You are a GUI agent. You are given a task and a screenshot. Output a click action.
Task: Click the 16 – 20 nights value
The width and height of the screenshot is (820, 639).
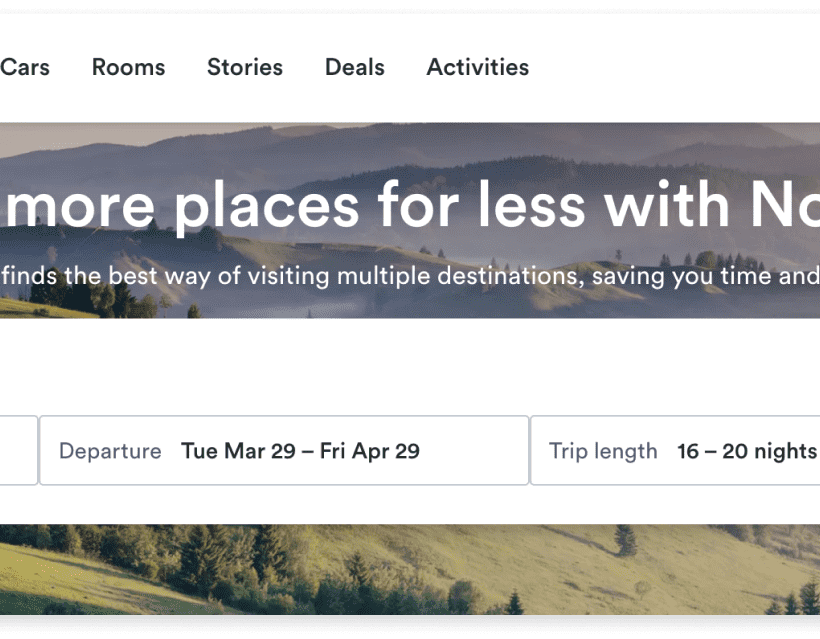click(746, 450)
